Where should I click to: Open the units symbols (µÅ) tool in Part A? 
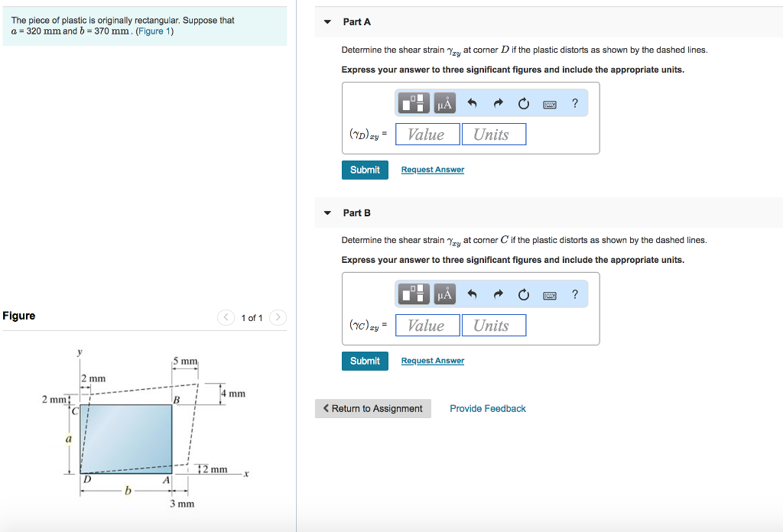444,103
